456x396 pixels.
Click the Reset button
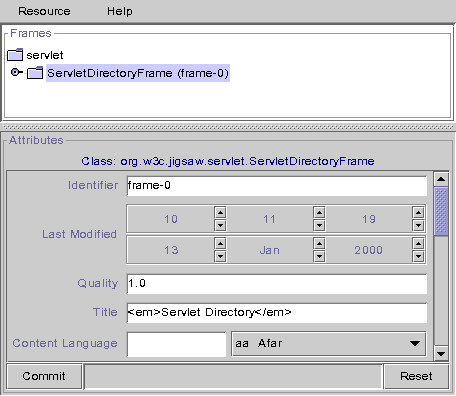(416, 376)
